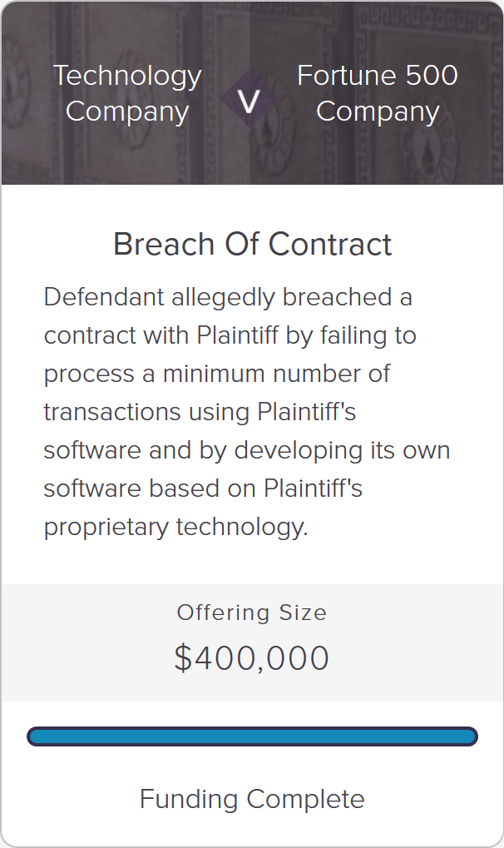Click the proprietary technology closing line

coord(175,527)
